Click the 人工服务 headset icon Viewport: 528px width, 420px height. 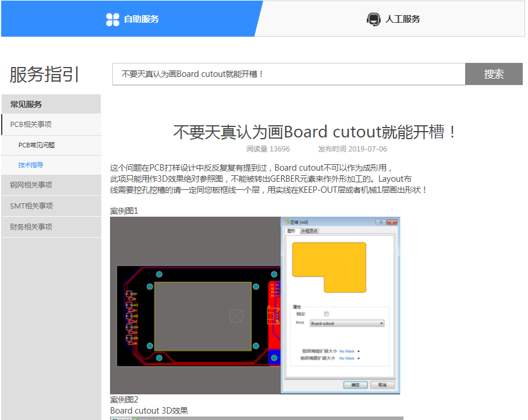[x=373, y=19]
